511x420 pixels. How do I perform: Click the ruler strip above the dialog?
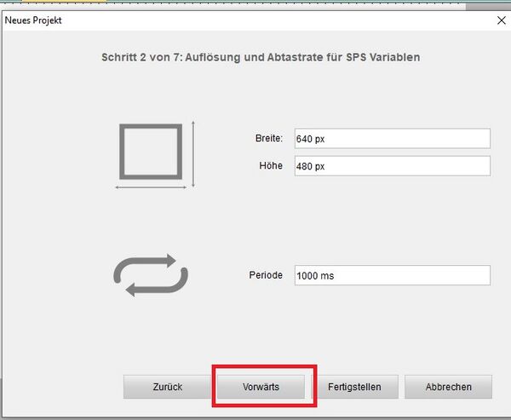coord(255,4)
